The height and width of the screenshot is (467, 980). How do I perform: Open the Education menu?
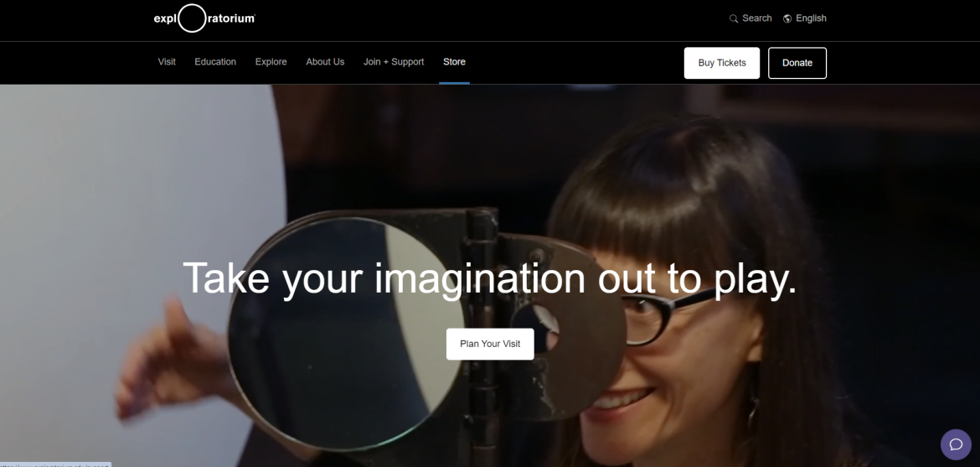(x=215, y=62)
